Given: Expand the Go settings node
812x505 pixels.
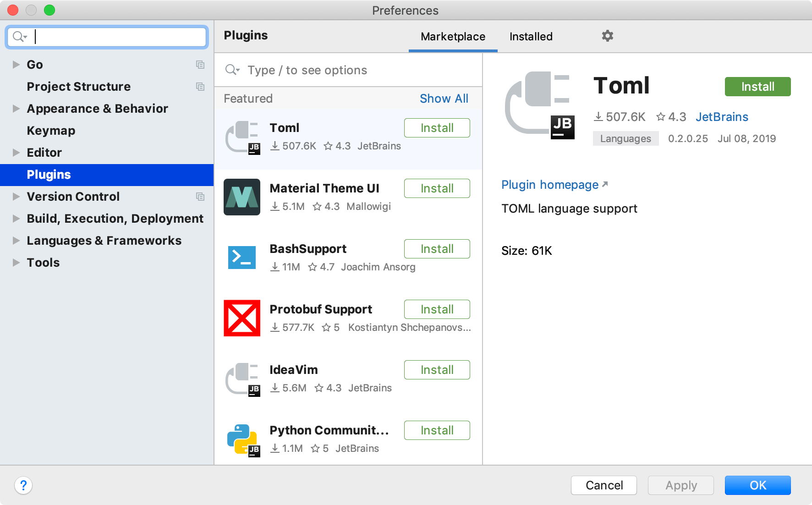Looking at the screenshot, I should point(16,65).
